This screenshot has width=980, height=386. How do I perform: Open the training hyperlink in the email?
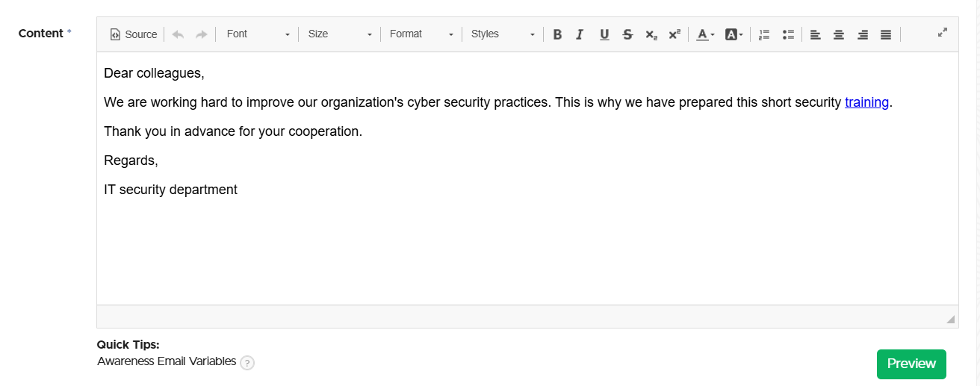(866, 102)
